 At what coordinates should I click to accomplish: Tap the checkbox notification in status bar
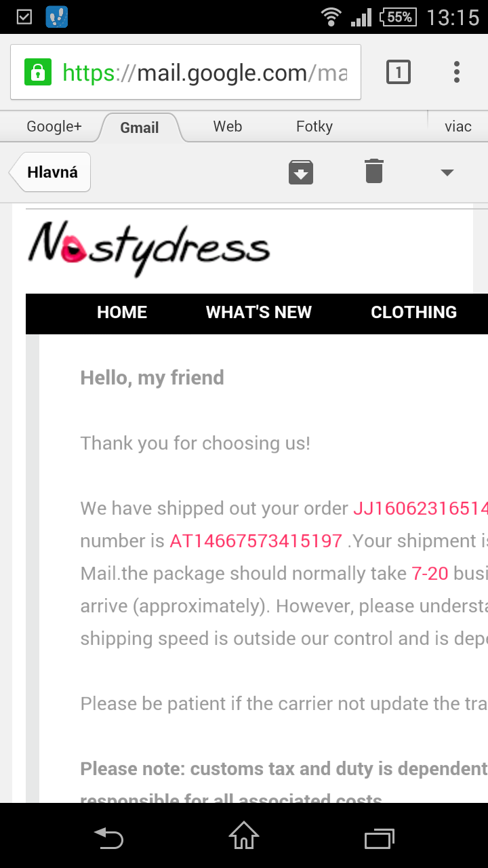[24, 16]
